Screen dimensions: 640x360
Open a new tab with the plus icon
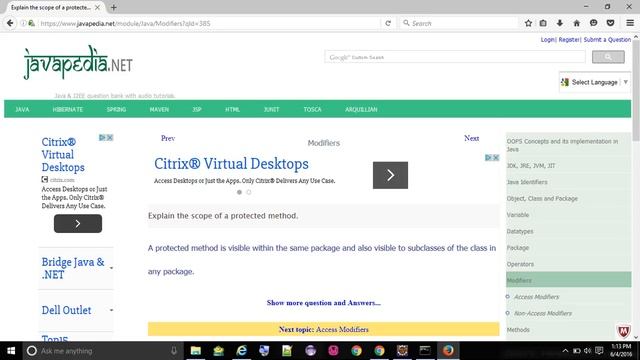[x=113, y=7]
